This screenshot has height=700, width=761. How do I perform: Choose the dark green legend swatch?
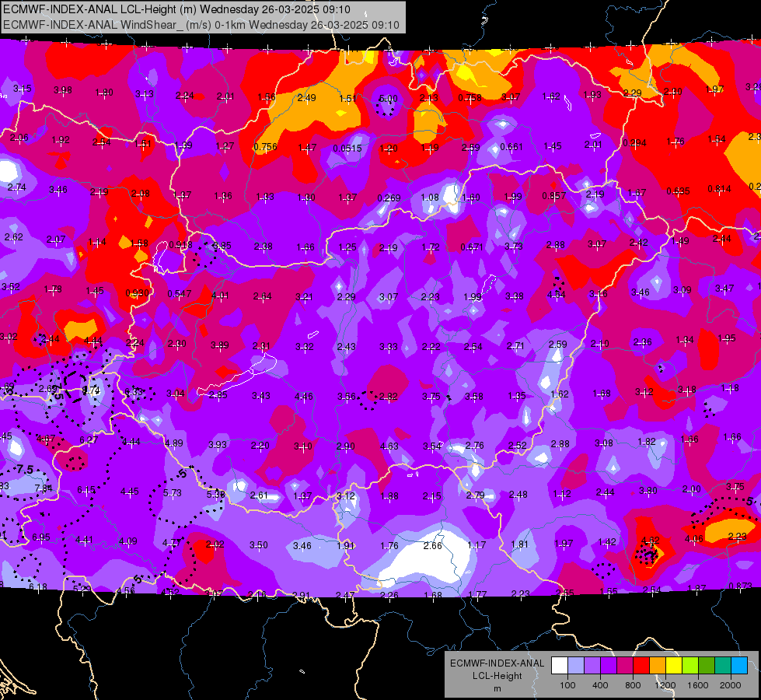point(707,665)
